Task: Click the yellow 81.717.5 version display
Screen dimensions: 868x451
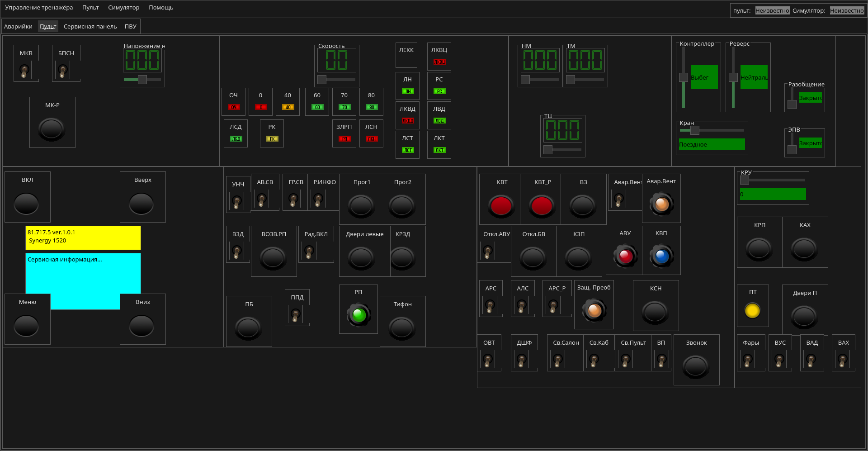Action: [x=83, y=238]
